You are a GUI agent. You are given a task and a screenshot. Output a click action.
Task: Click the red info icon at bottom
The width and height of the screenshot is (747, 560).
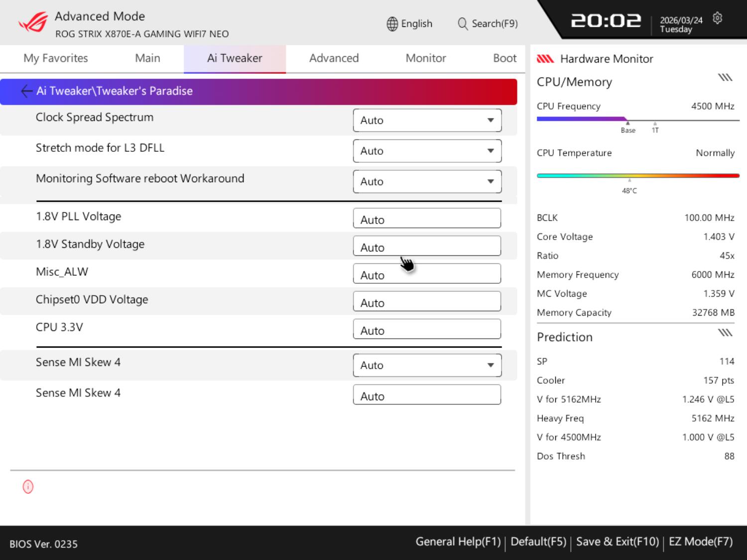coord(28,487)
